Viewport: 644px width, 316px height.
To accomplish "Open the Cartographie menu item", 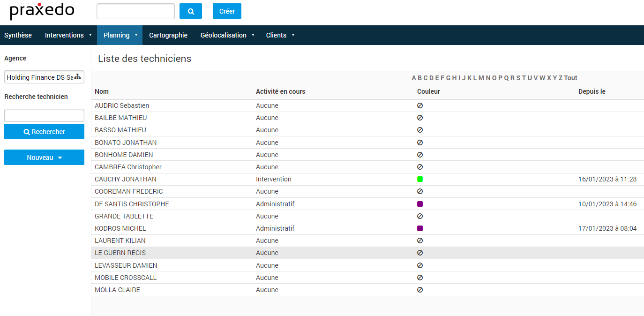I will [x=168, y=35].
